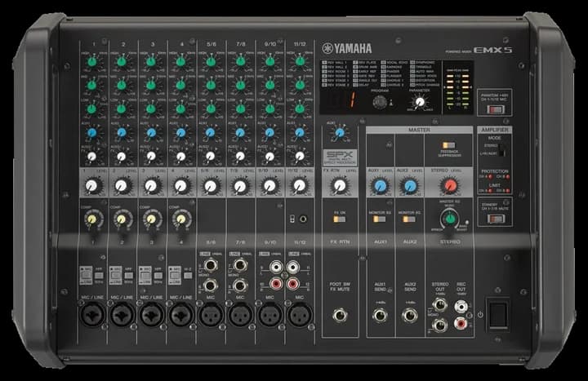Screen dimensions: 588x381
Task: Click the MASTER section header
Action: (419, 130)
